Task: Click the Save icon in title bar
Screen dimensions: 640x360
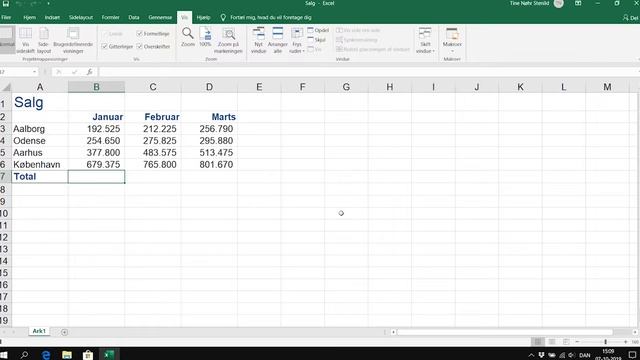Action: (6, 4)
